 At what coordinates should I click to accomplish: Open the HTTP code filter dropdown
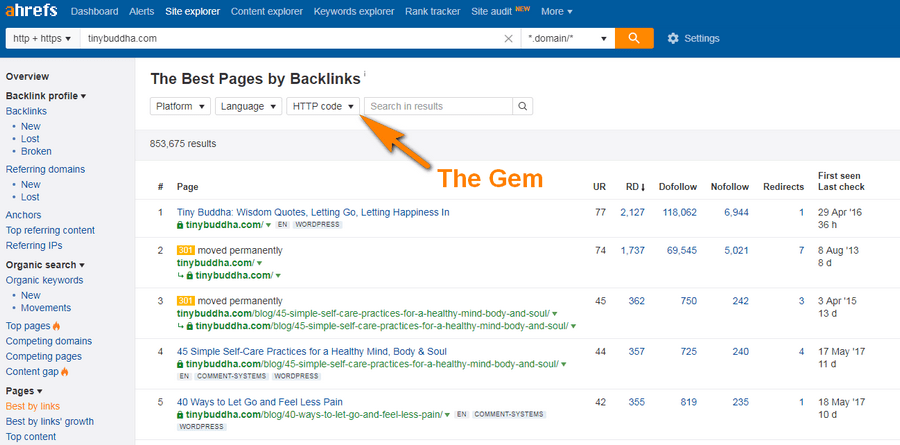click(323, 106)
